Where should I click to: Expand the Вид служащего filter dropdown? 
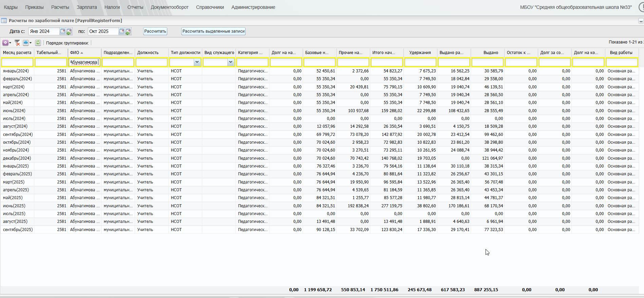pyautogui.click(x=230, y=62)
